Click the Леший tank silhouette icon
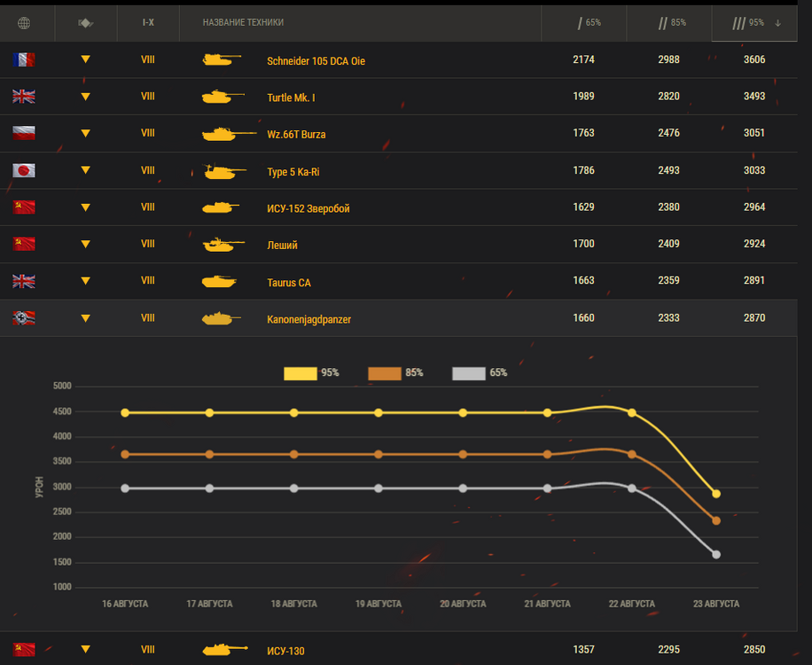812x665 pixels. [x=223, y=245]
